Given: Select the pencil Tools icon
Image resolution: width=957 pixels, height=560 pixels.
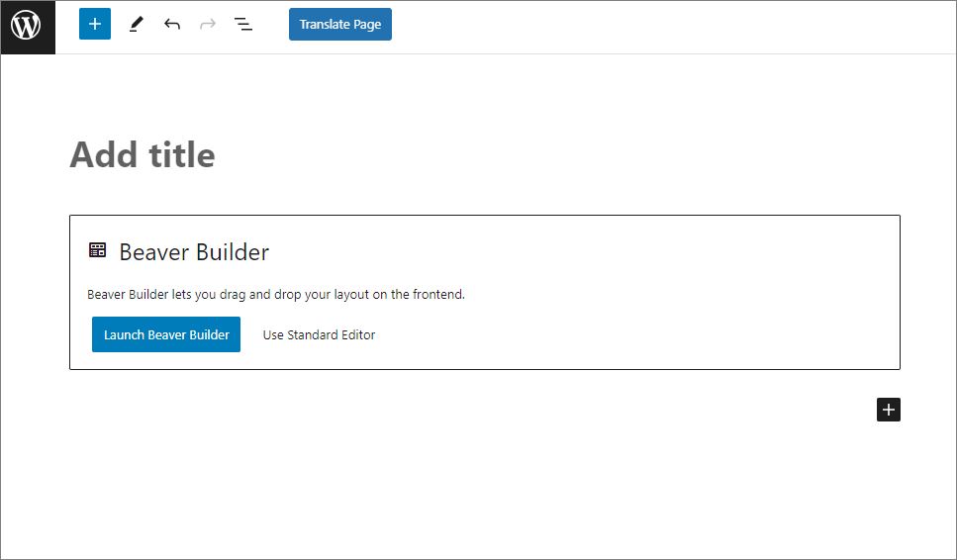Looking at the screenshot, I should [x=137, y=24].
